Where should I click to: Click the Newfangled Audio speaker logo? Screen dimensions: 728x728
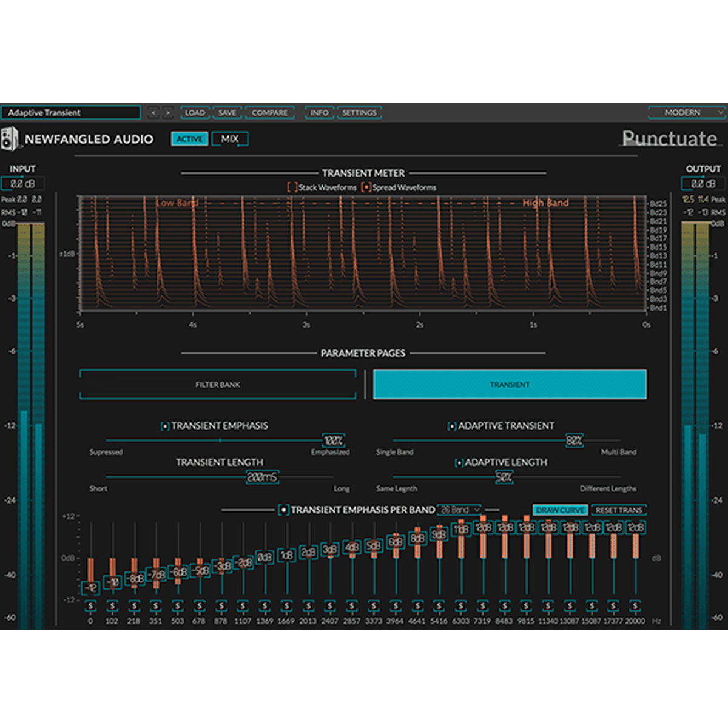10,139
